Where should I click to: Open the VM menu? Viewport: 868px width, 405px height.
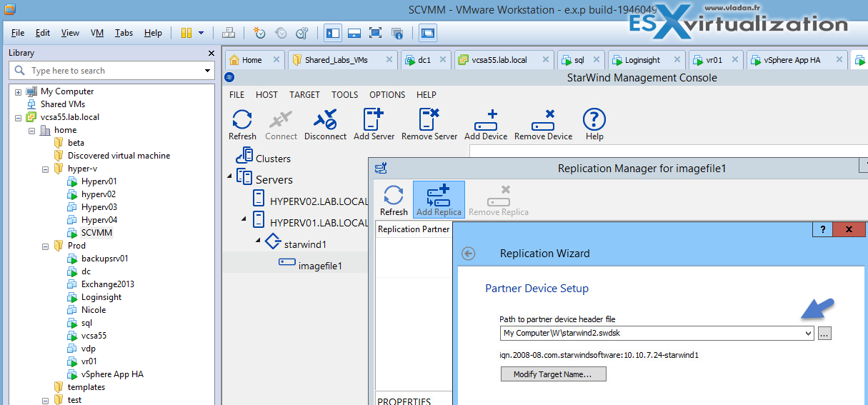[x=97, y=33]
